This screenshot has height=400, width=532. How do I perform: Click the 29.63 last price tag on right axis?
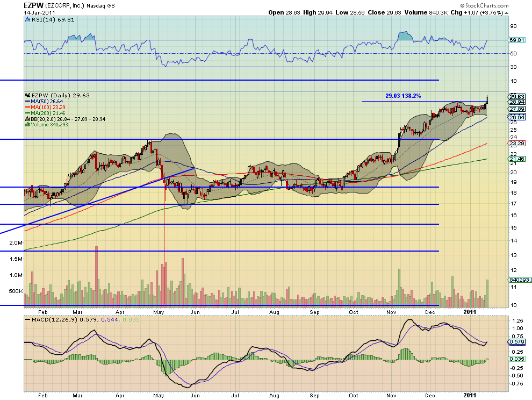click(517, 97)
